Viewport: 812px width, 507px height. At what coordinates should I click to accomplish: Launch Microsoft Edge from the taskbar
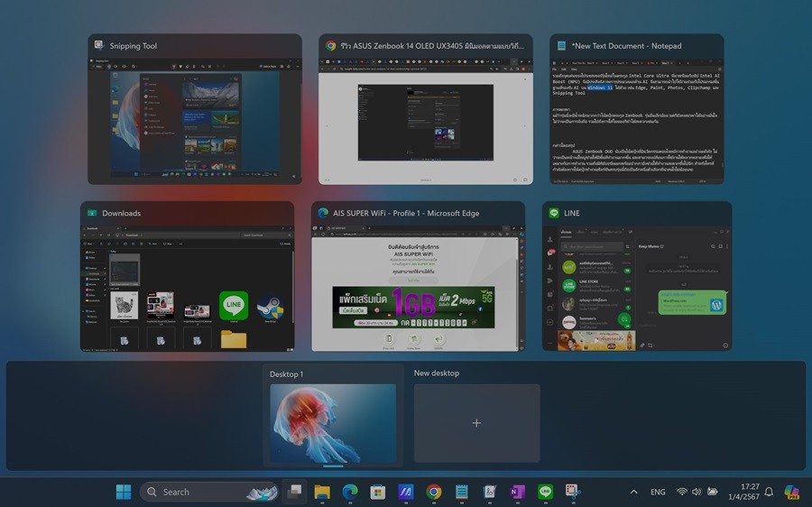[x=350, y=492]
